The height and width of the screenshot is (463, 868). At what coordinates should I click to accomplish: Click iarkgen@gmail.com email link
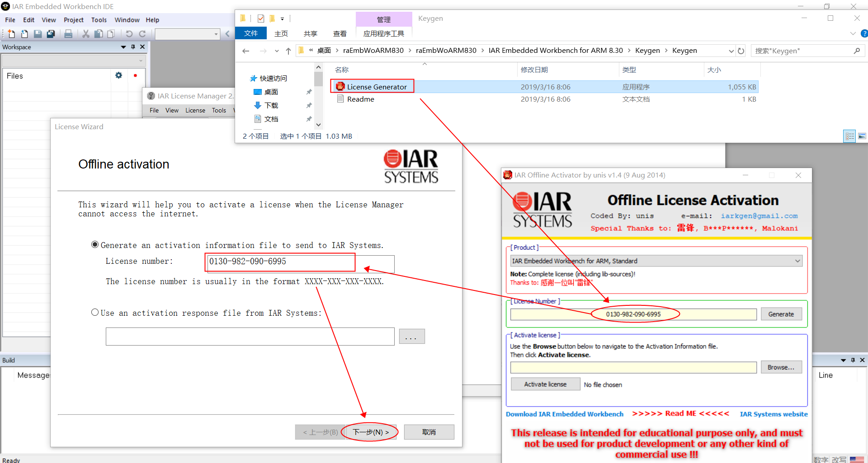point(759,216)
